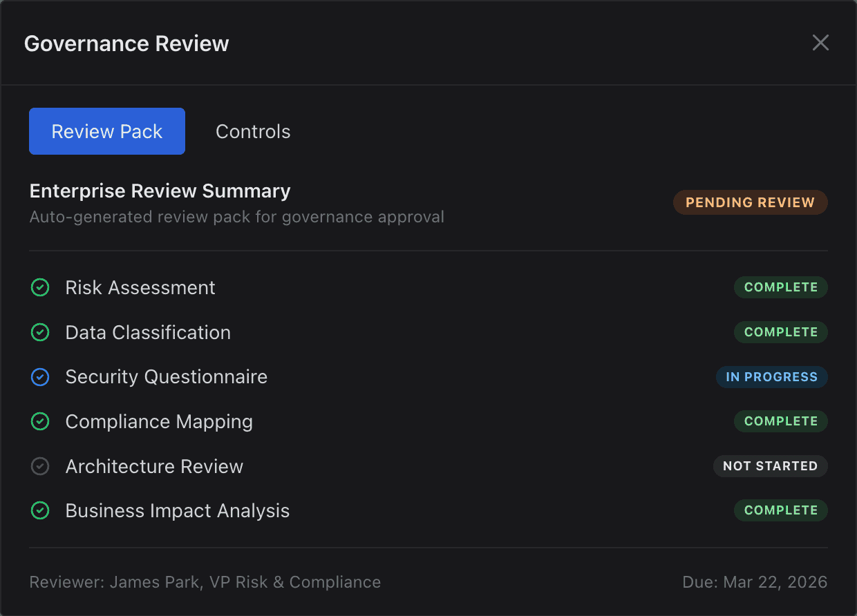Click the blue circle icon beside Security Questionnaire

tap(40, 377)
